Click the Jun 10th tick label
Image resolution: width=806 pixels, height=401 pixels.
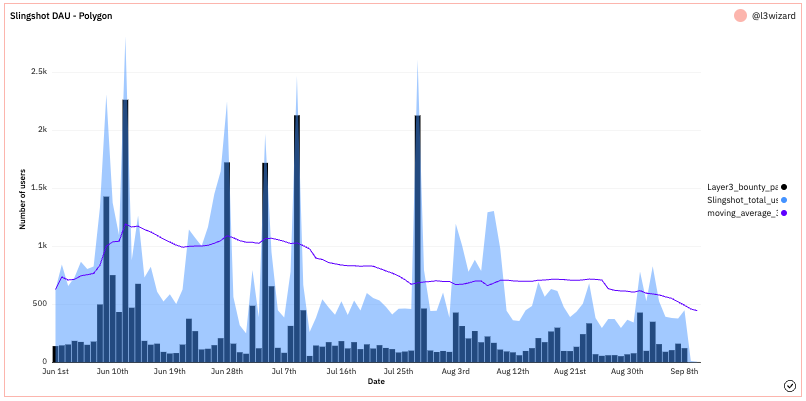tap(114, 371)
